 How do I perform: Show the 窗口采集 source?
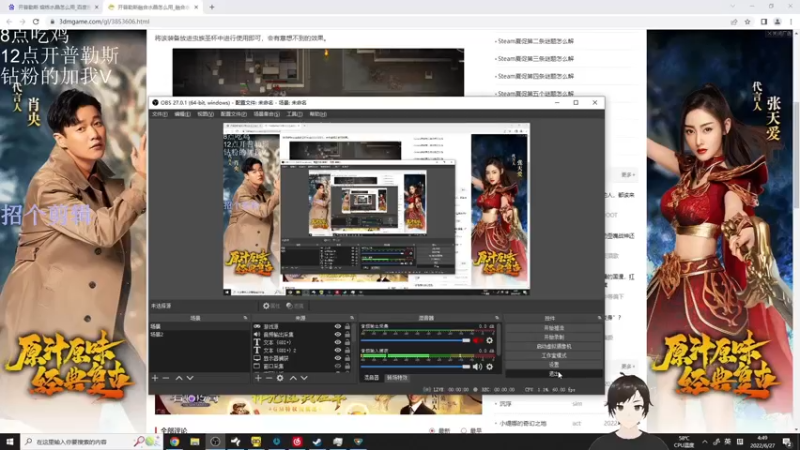point(338,366)
